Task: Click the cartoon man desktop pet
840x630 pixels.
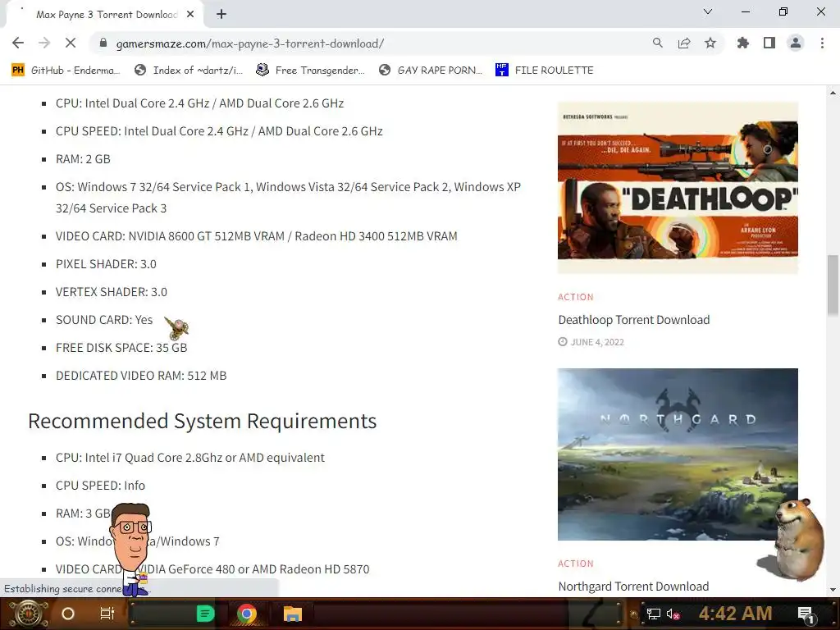Action: click(x=132, y=549)
